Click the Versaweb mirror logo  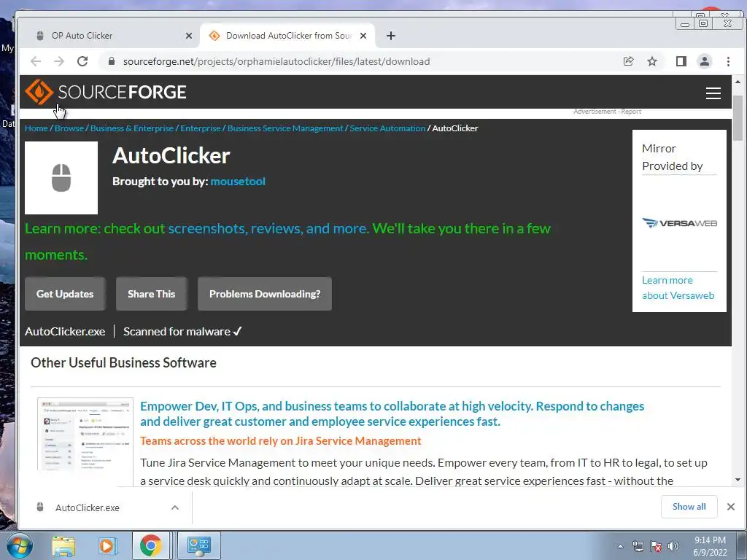click(679, 223)
